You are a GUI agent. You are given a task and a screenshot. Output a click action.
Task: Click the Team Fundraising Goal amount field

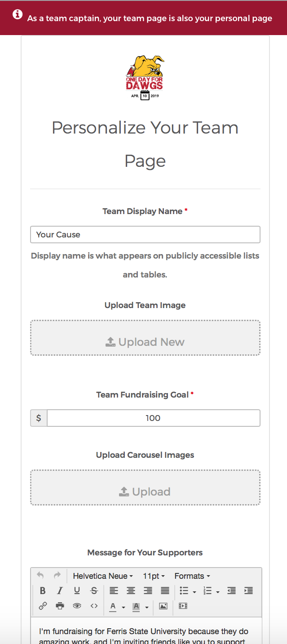click(x=153, y=418)
